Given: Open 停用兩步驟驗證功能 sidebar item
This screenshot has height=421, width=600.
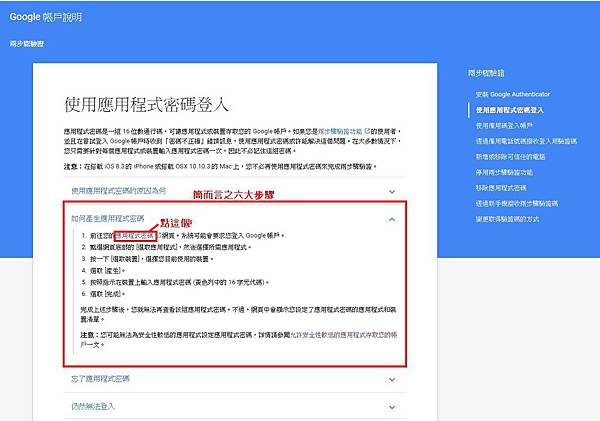Looking at the screenshot, I should [x=504, y=172].
